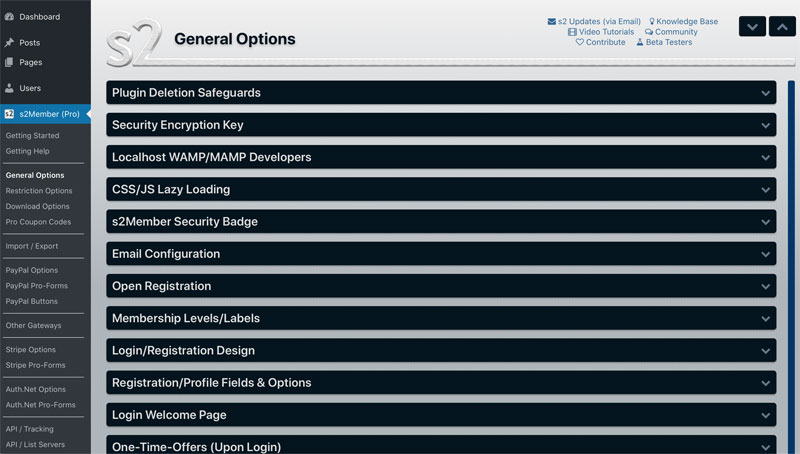Open Pro Coupon Codes submenu
800x454 pixels.
[x=38, y=222]
